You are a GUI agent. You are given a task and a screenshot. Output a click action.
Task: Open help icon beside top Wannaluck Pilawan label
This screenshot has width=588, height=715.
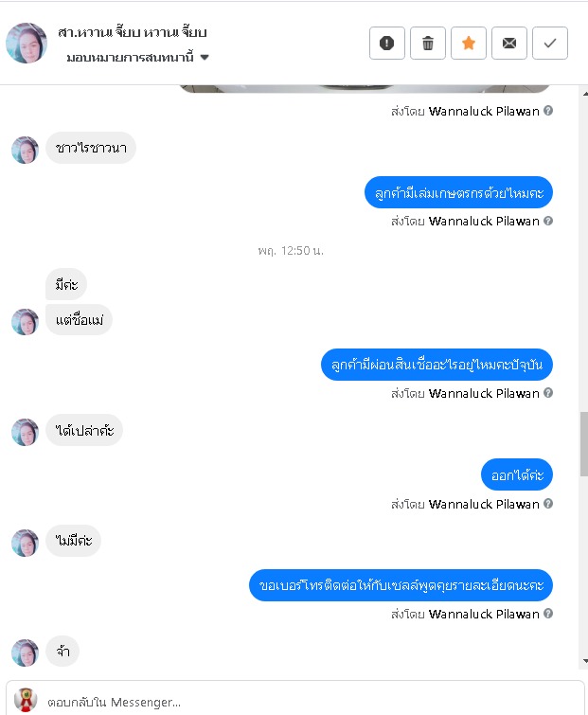pyautogui.click(x=548, y=111)
